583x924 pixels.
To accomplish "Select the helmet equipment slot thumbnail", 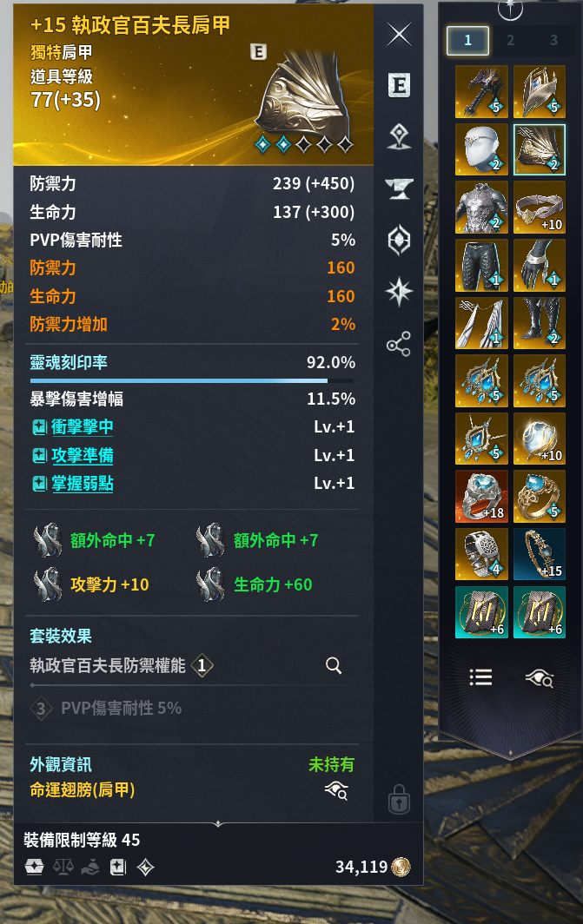I will (x=481, y=149).
